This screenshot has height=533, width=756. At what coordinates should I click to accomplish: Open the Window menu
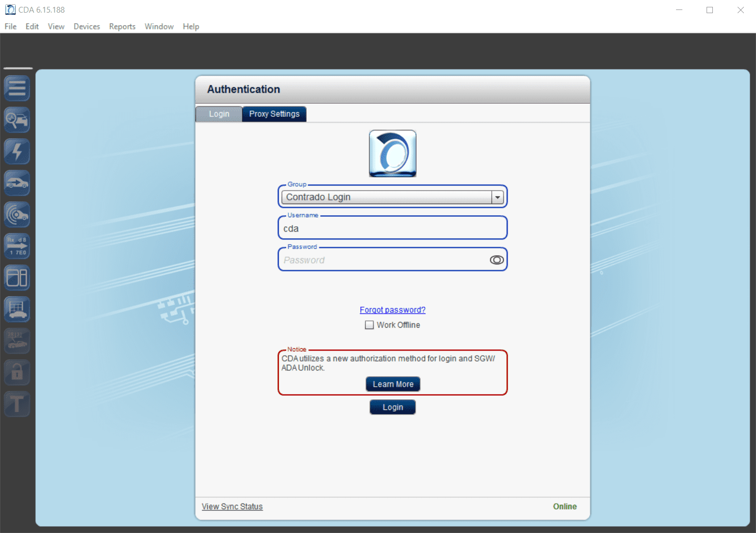[159, 26]
